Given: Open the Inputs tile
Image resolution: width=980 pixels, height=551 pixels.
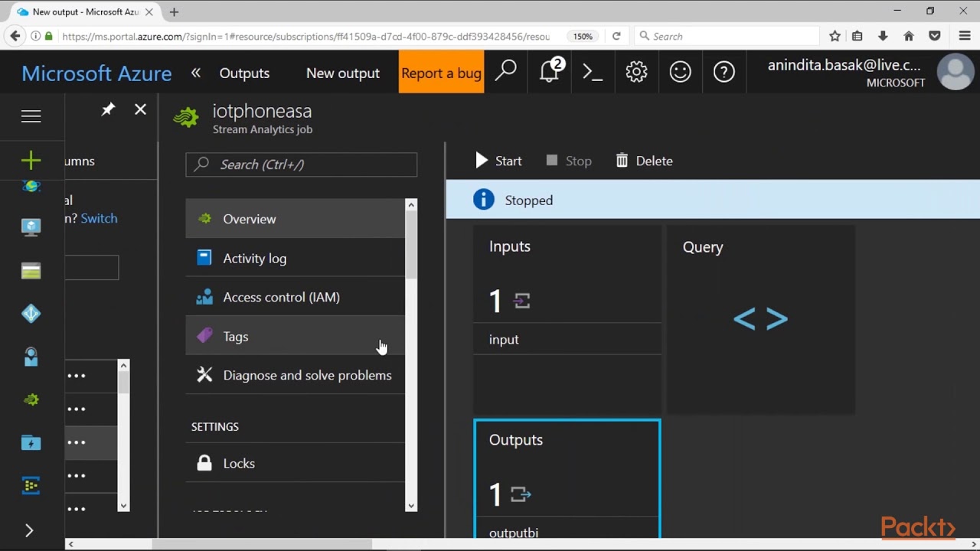Looking at the screenshot, I should 567,321.
